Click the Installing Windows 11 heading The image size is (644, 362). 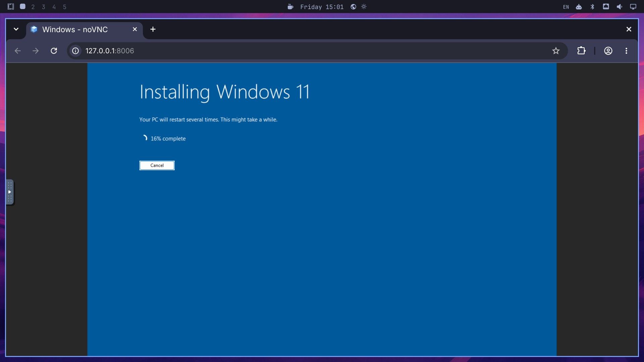pos(224,92)
